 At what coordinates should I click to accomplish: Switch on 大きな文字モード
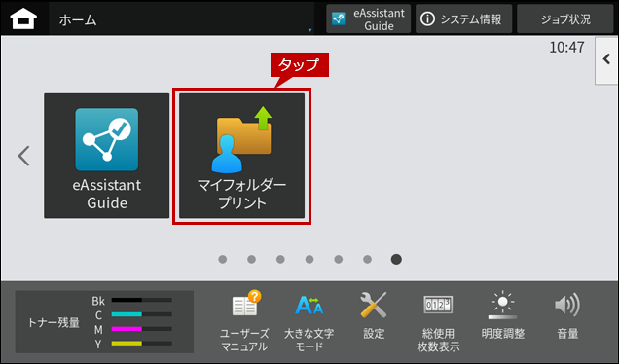tap(309, 321)
